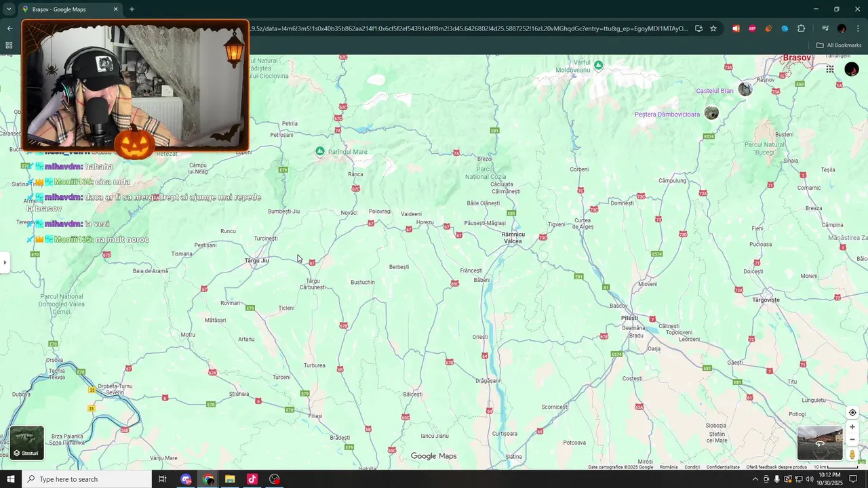Select the Parângul Mare park marker
Screen dimensions: 868x488
pos(320,151)
